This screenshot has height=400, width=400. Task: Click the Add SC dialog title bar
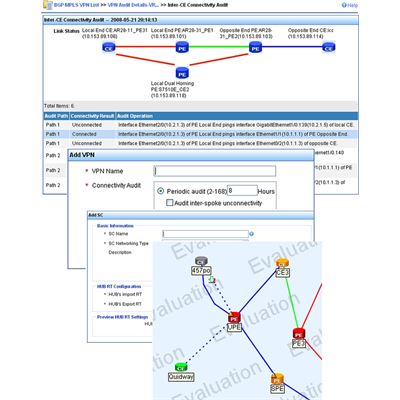200,215
